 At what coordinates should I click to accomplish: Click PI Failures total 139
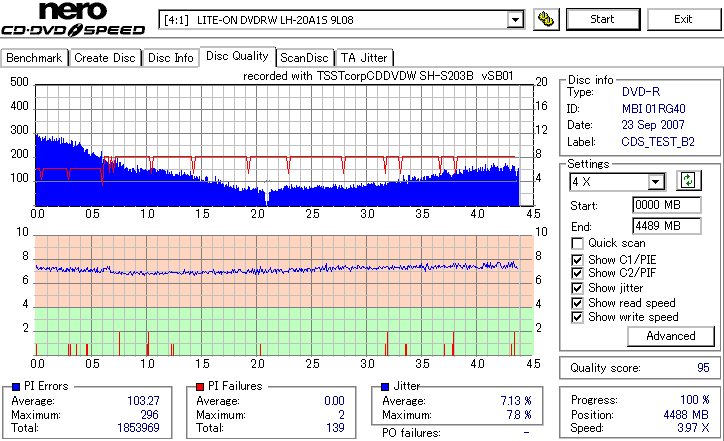coord(335,428)
